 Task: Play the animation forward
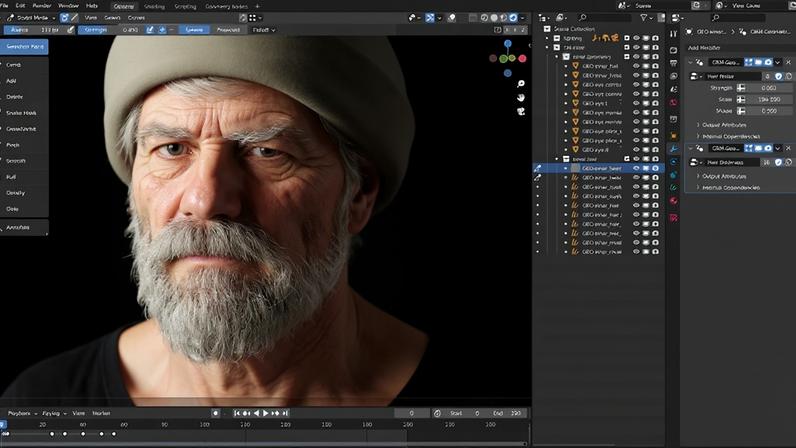(266, 413)
